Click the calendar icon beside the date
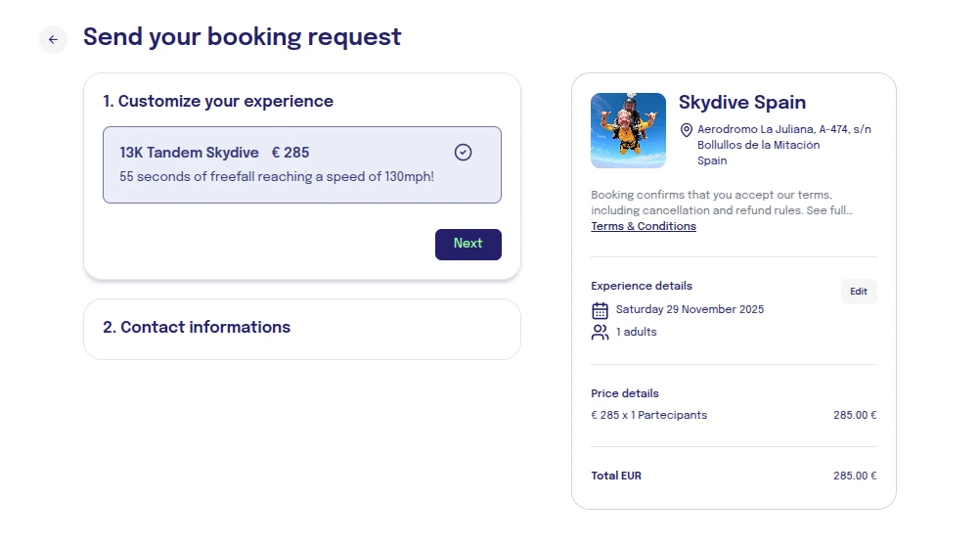The image size is (980, 546). (x=601, y=310)
